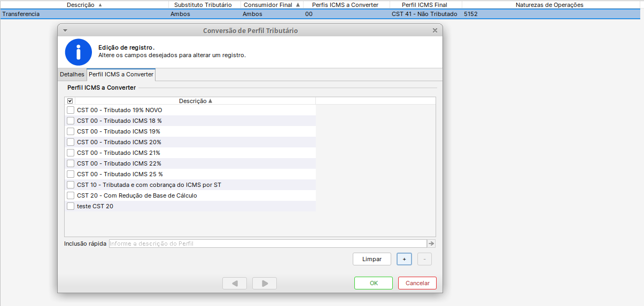Image resolution: width=644 pixels, height=306 pixels.
Task: Select the teste CST 20 checkbox
Action: click(71, 206)
